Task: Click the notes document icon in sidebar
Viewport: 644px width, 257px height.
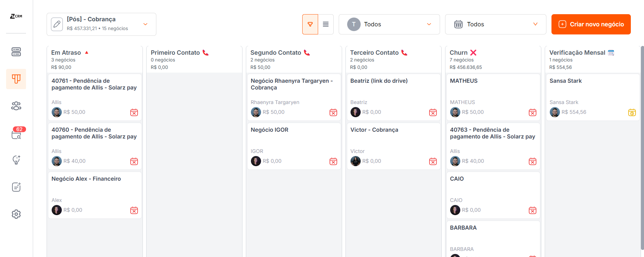Action: [16, 187]
